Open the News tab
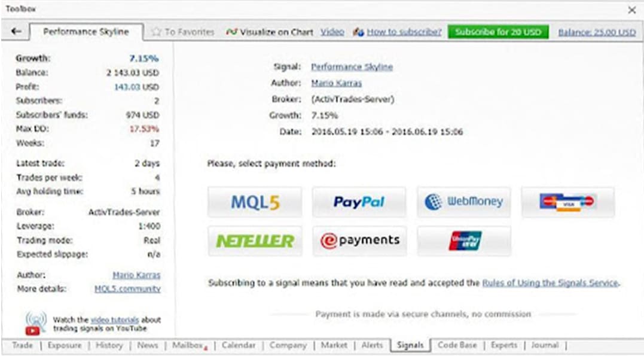Screen dimensions: 644x356 (148, 345)
